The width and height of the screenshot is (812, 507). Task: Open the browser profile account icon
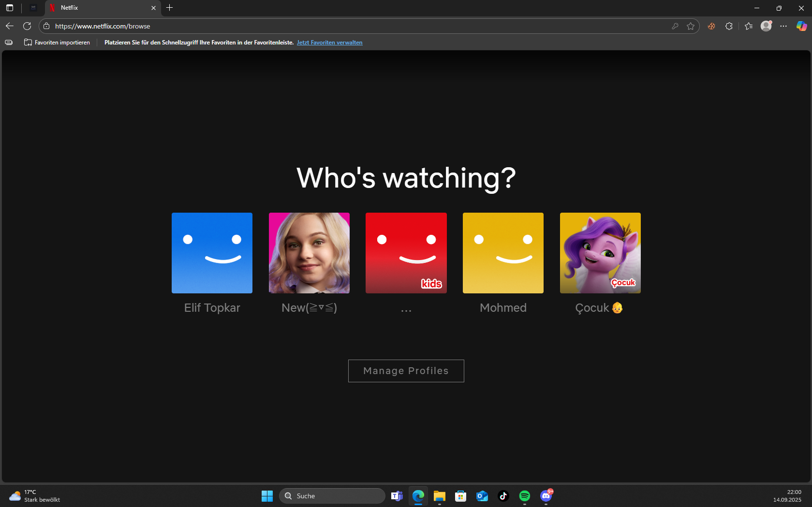pos(766,26)
